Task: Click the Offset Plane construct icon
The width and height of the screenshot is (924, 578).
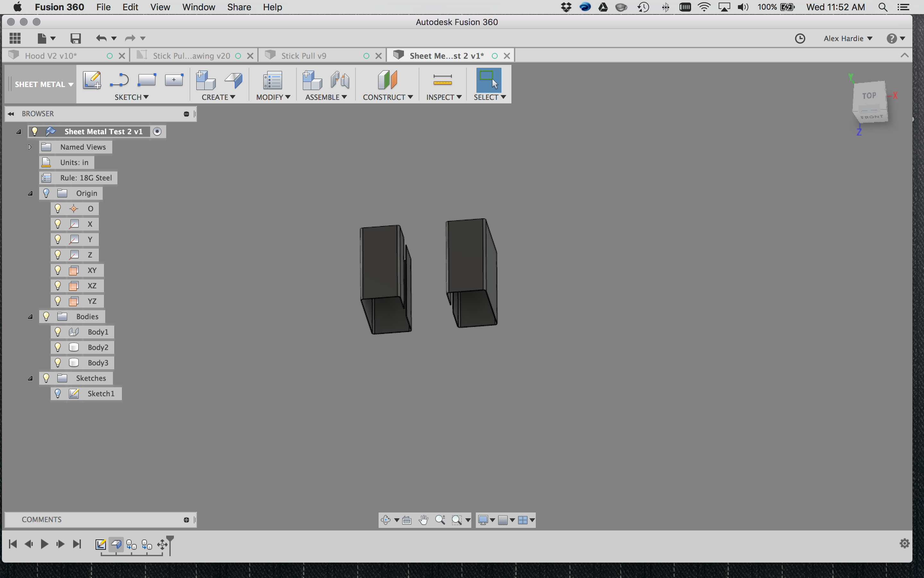Action: coord(388,80)
